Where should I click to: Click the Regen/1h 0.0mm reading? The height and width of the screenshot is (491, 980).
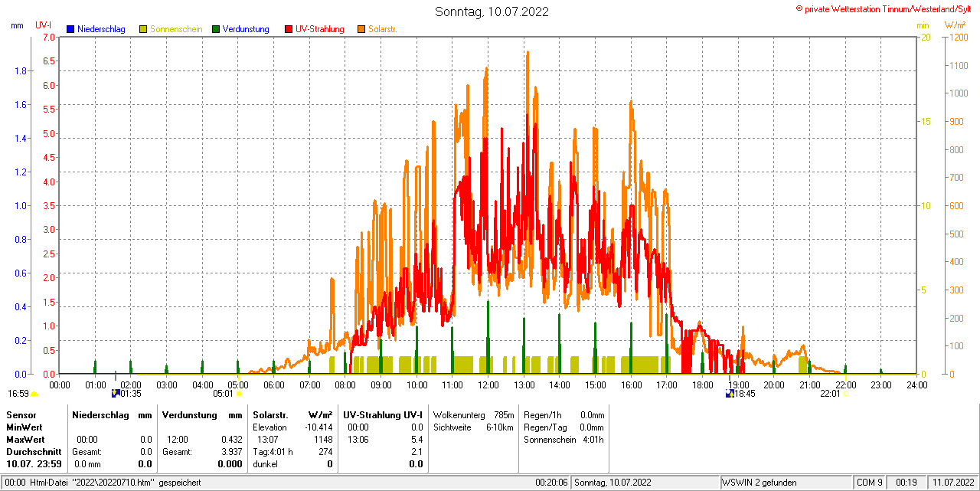coord(564,414)
